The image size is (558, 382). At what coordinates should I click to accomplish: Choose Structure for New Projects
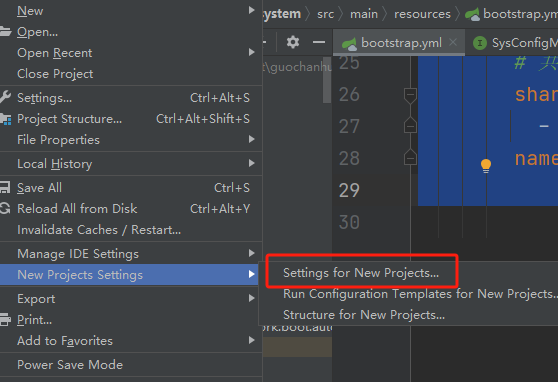coord(364,315)
